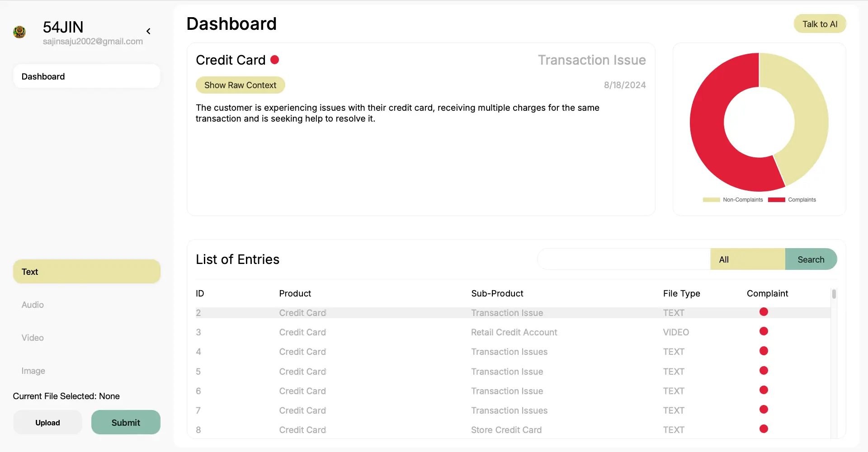Click the red complaint indicator for entry 7

pyautogui.click(x=764, y=410)
